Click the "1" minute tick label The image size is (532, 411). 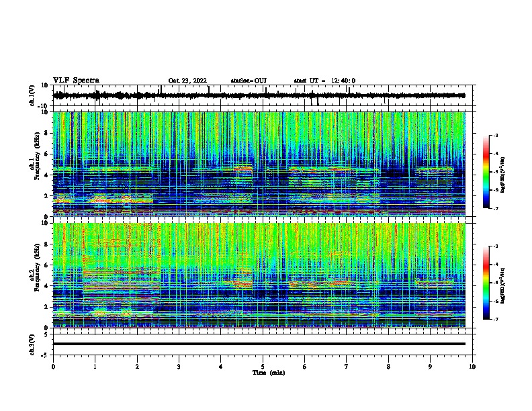coord(95,367)
